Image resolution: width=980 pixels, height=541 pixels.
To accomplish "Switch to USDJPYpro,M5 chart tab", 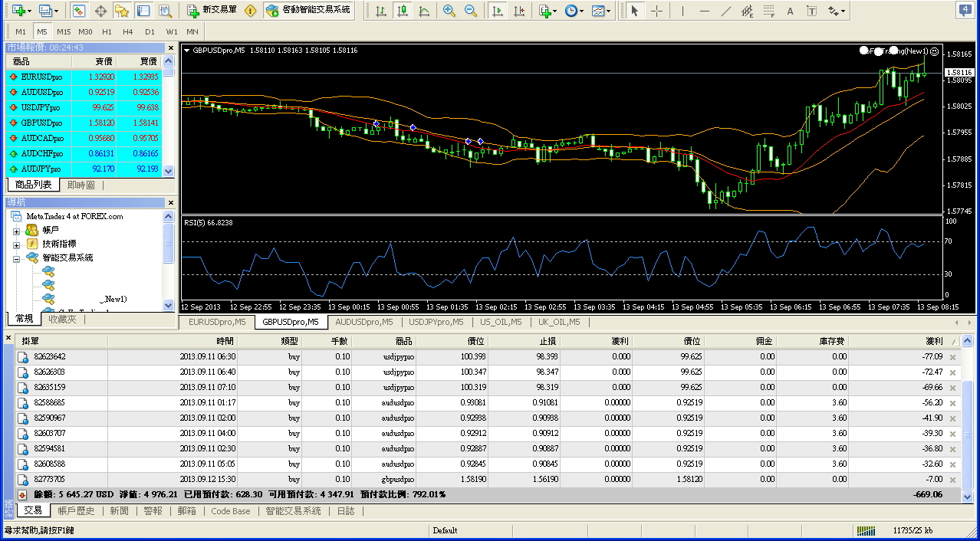I will (437, 322).
